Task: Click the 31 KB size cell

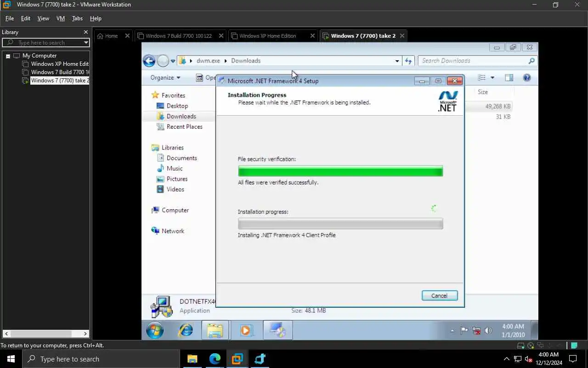Action: 503,117
